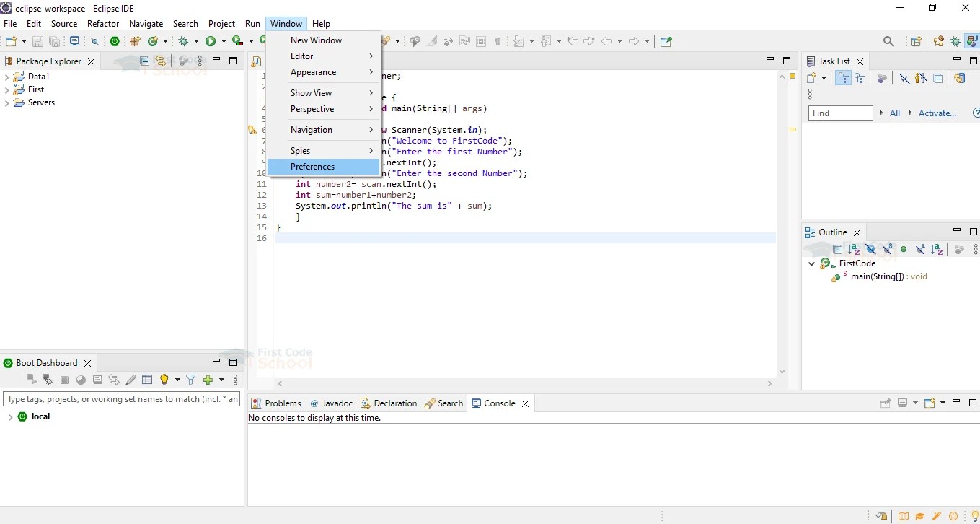980x524 pixels.
Task: Toggle Hide Non-Public Members in Outline
Action: (903, 249)
